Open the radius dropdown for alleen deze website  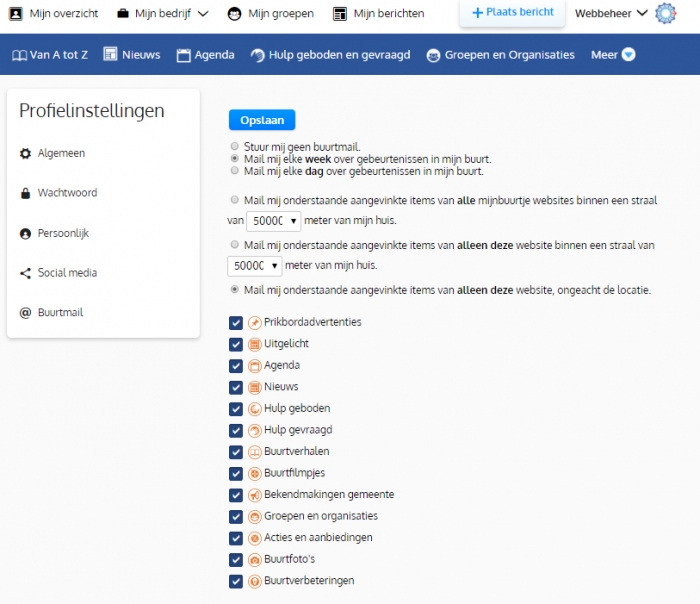tap(255, 265)
